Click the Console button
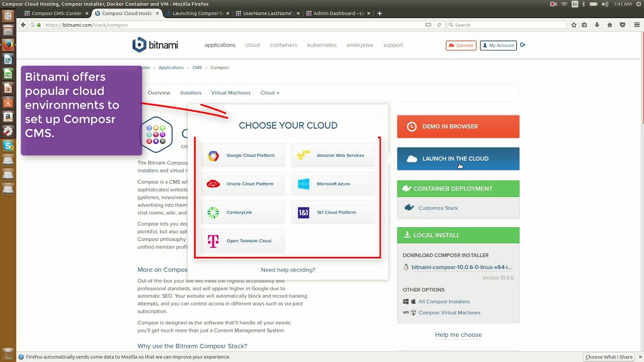This screenshot has width=644, height=362. coord(461,45)
